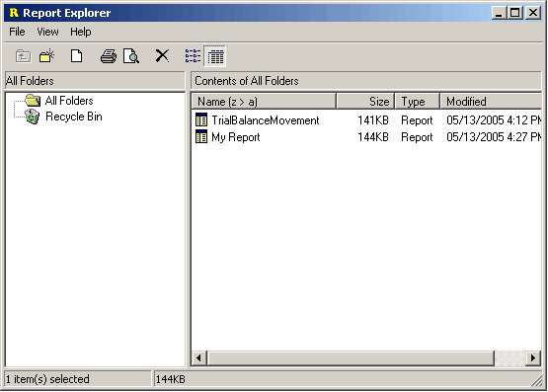Image resolution: width=548 pixels, height=392 pixels.
Task: Click the 144KB size cell in list
Action: pyautogui.click(x=373, y=137)
